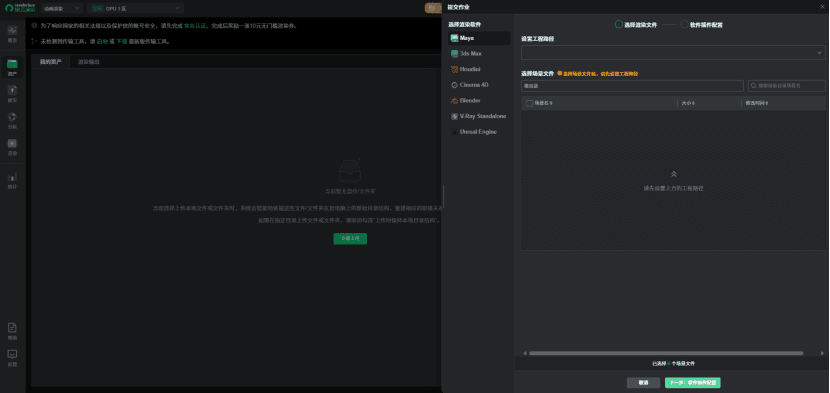Click the info icon beside real-name notice
Viewport: 830px width, 393px height.
34,25
